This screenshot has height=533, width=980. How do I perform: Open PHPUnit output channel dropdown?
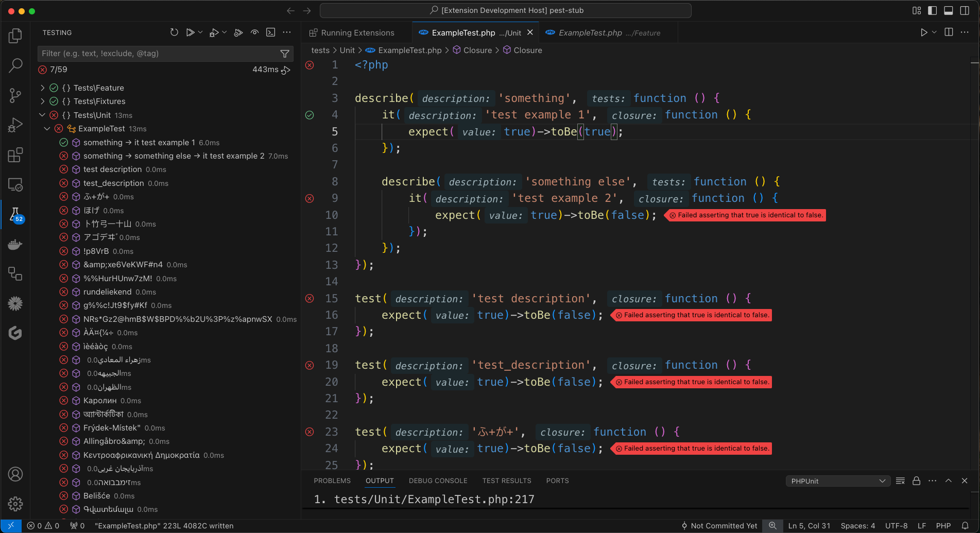click(837, 481)
